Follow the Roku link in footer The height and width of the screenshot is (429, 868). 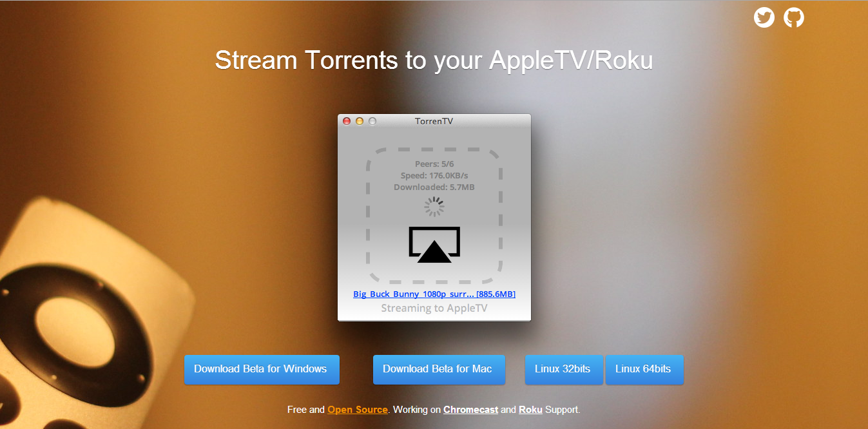tap(530, 410)
